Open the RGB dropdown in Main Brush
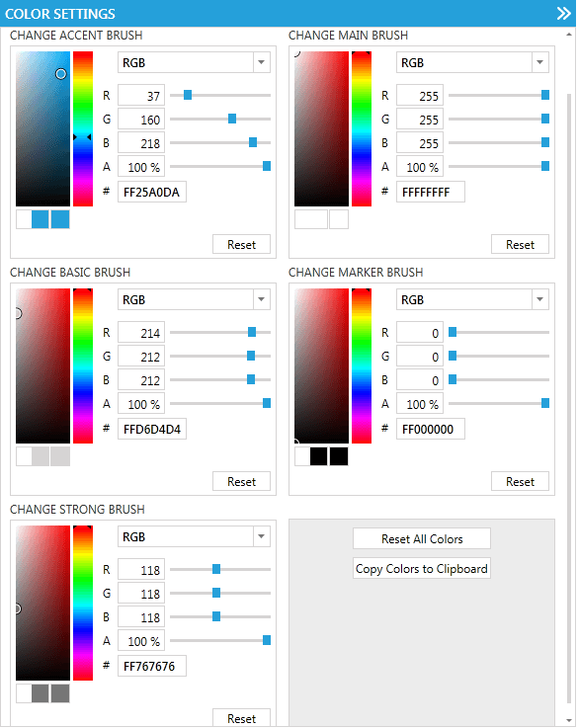Viewport: 578px width, 728px height. click(x=472, y=62)
